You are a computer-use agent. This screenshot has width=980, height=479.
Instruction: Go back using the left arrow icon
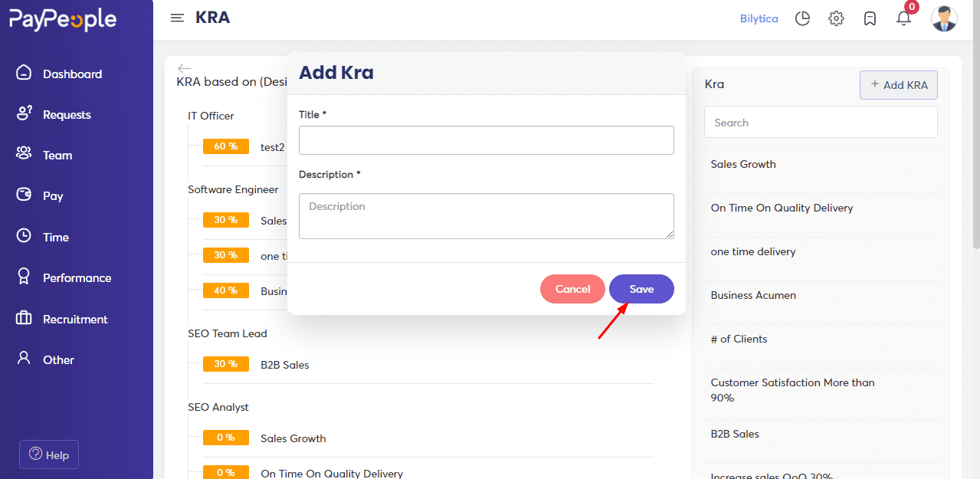(x=184, y=68)
